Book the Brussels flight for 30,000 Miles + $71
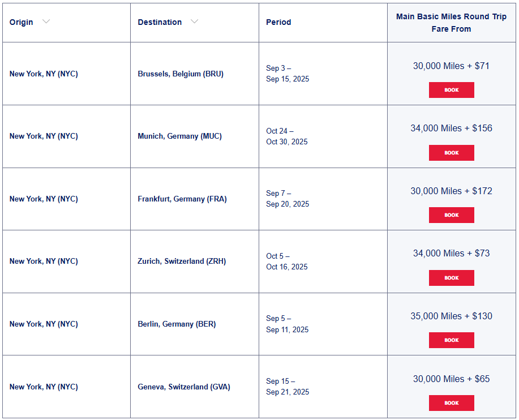This screenshot has width=519, height=420. tap(451, 90)
